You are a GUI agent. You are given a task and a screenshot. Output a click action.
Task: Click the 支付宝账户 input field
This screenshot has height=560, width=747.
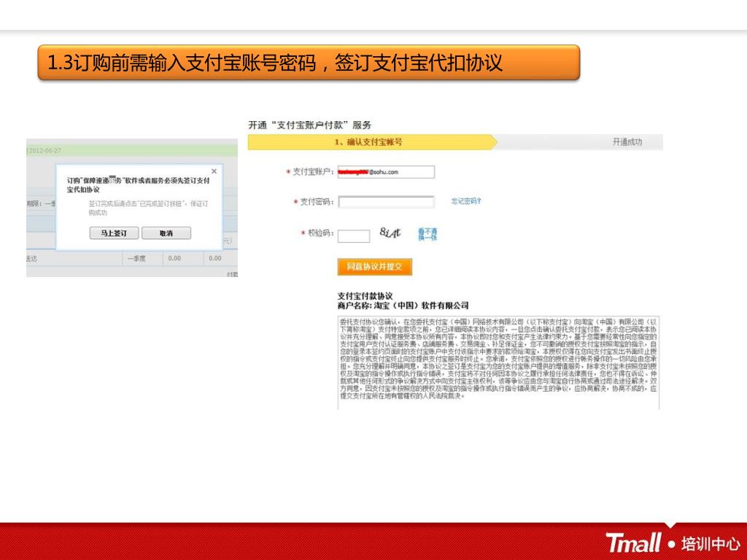pyautogui.click(x=386, y=172)
